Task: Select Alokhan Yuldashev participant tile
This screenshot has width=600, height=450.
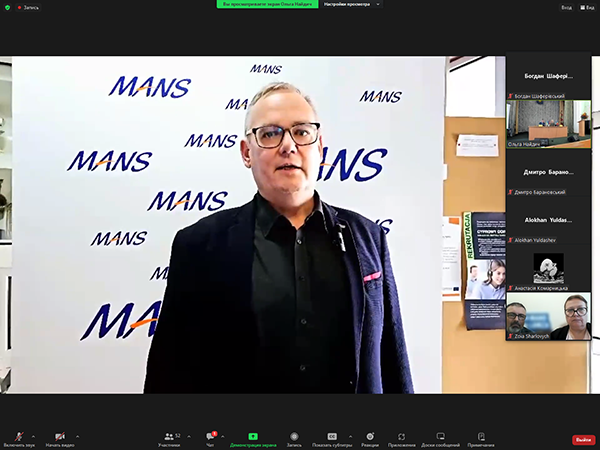Action: tap(548, 220)
